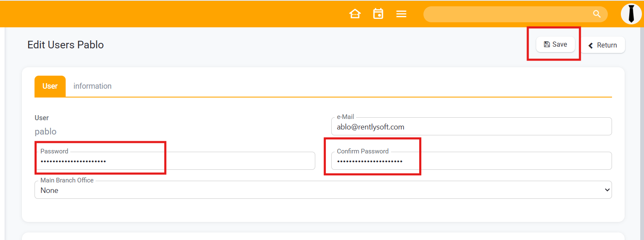This screenshot has height=240, width=644.
Task: Click the magnifier search icon
Action: coord(596,14)
